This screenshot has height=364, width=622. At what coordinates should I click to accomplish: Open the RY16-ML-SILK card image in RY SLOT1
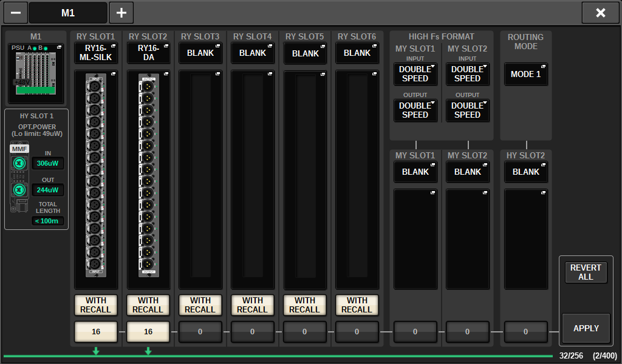(96, 180)
